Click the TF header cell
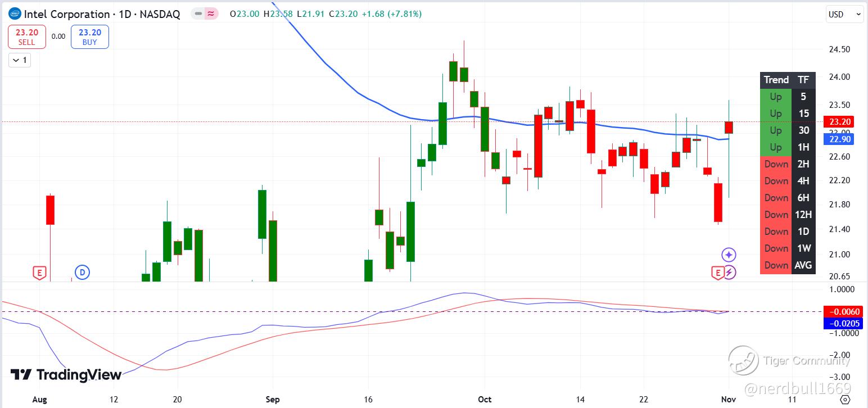 803,80
